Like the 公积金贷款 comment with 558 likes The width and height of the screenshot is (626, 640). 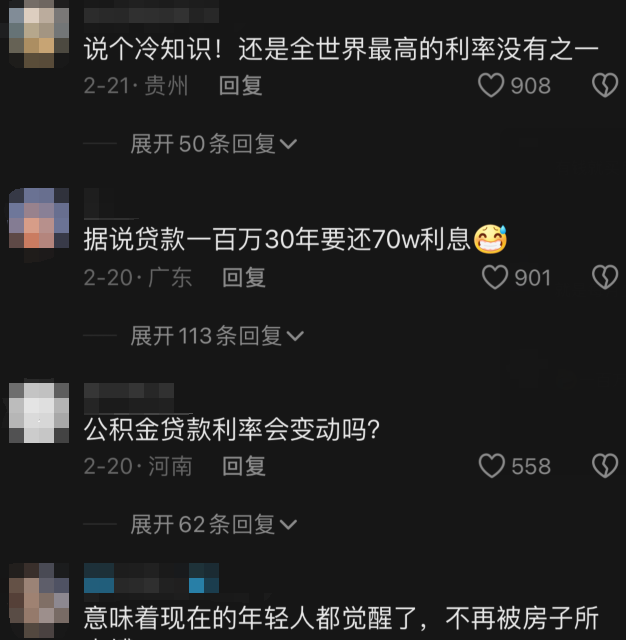(x=492, y=466)
